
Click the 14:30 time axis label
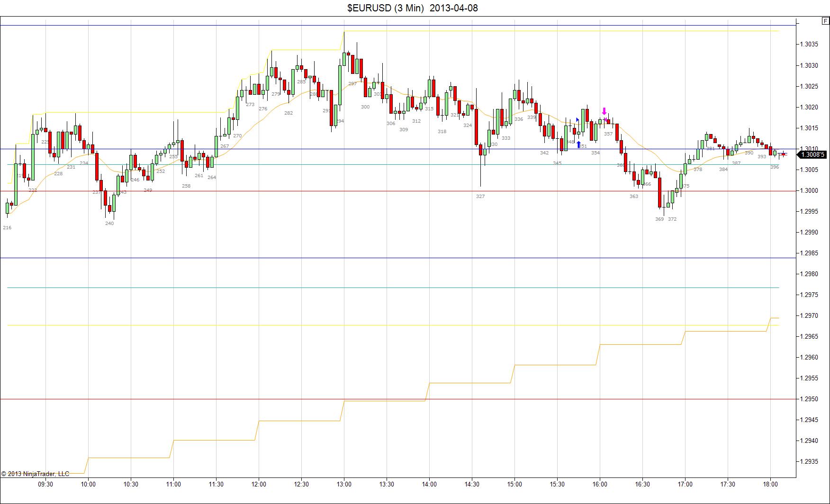click(472, 484)
